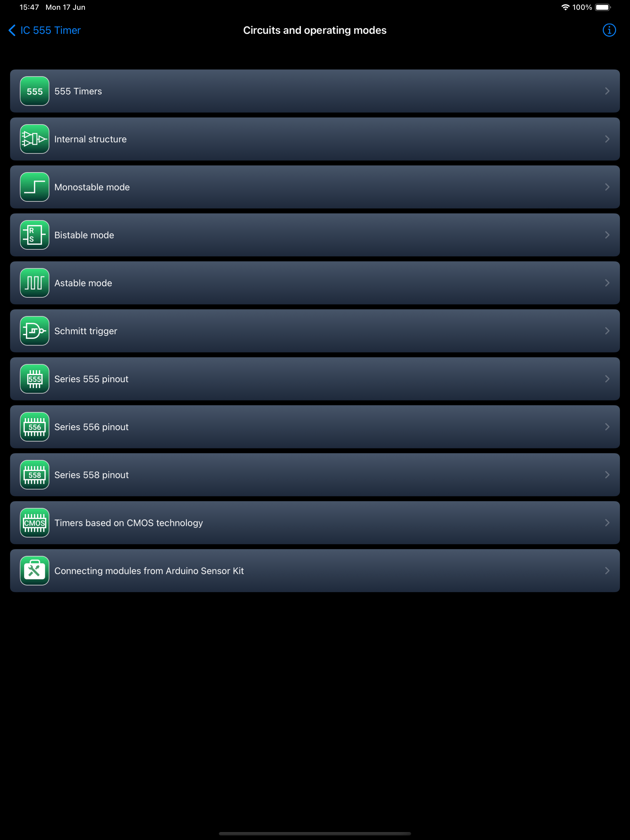Tap the CMOS chip icon
The image size is (630, 840).
point(34,523)
